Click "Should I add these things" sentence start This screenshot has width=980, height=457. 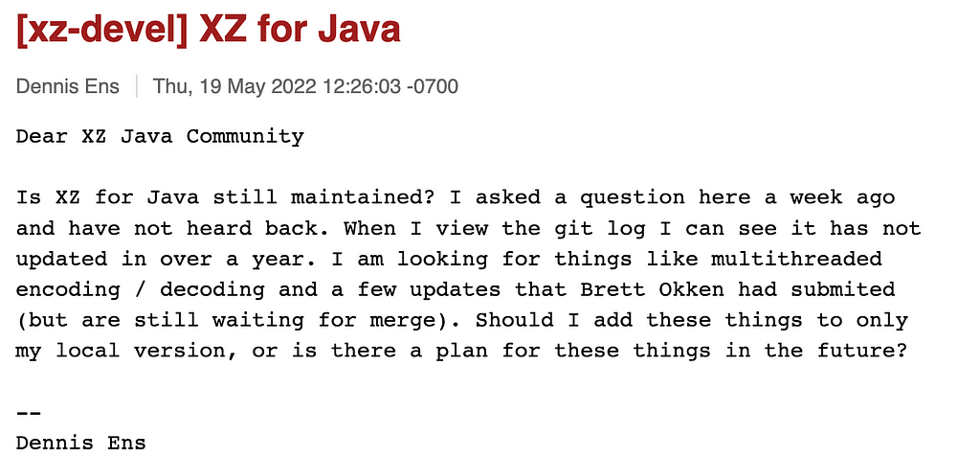(x=638, y=320)
